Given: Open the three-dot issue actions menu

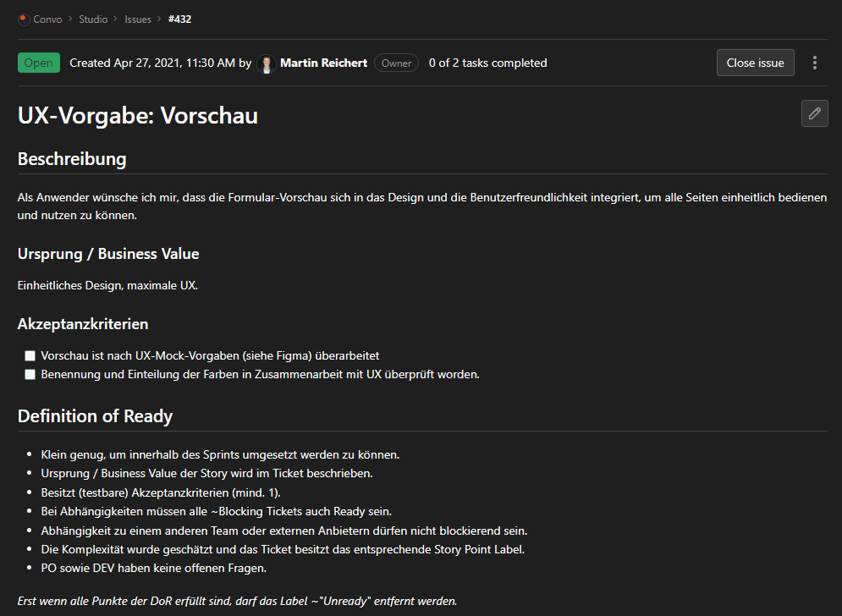Looking at the screenshot, I should point(814,63).
